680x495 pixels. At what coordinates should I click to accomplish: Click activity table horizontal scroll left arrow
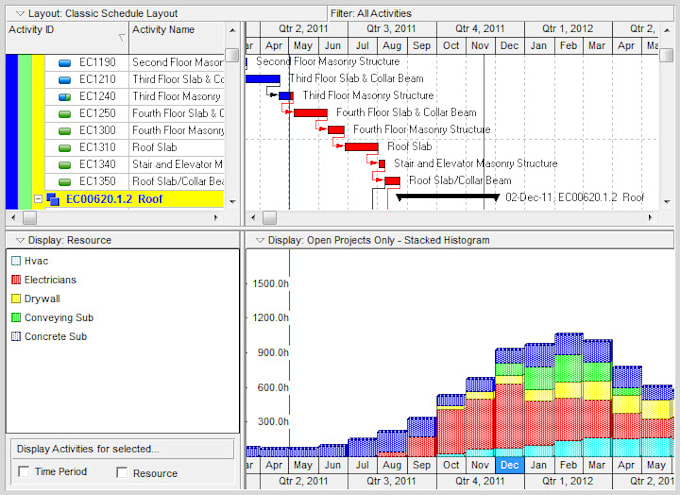pos(13,217)
